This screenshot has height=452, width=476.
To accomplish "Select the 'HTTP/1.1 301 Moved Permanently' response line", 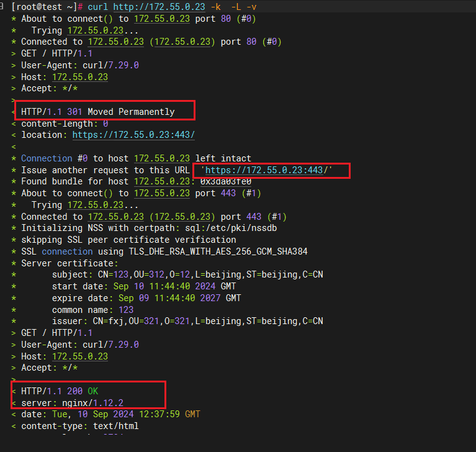I will [x=98, y=112].
